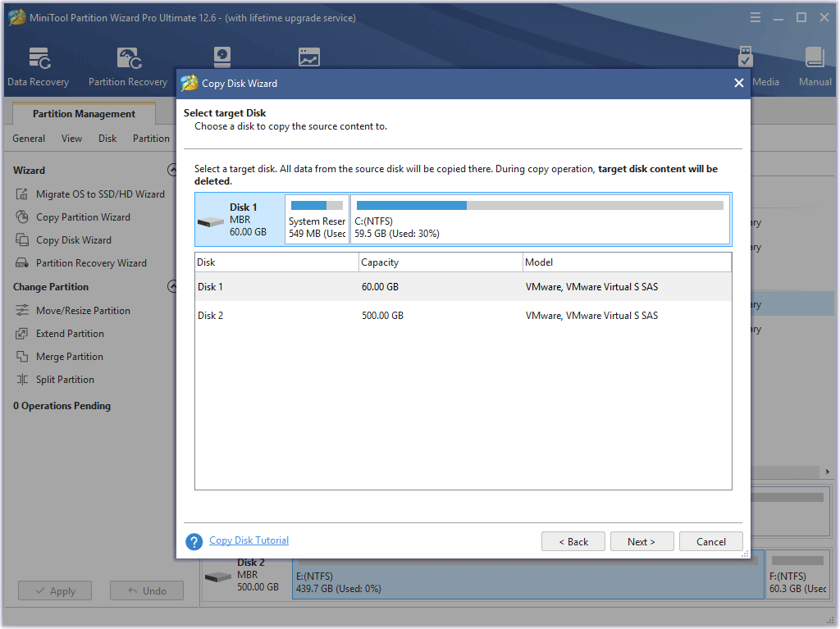Click the Back button in wizard
840x629 pixels.
point(573,542)
